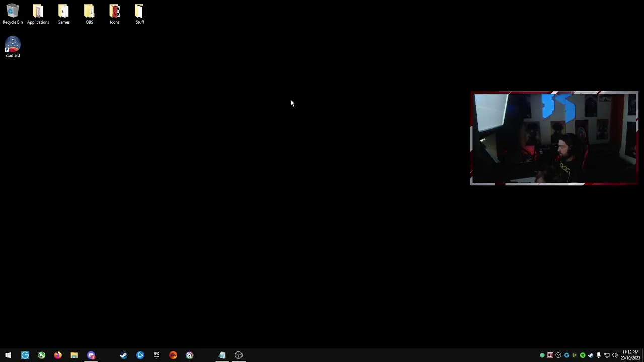The width and height of the screenshot is (644, 362).
Task: Select the Stuff folder on desktop
Action: 140,14
